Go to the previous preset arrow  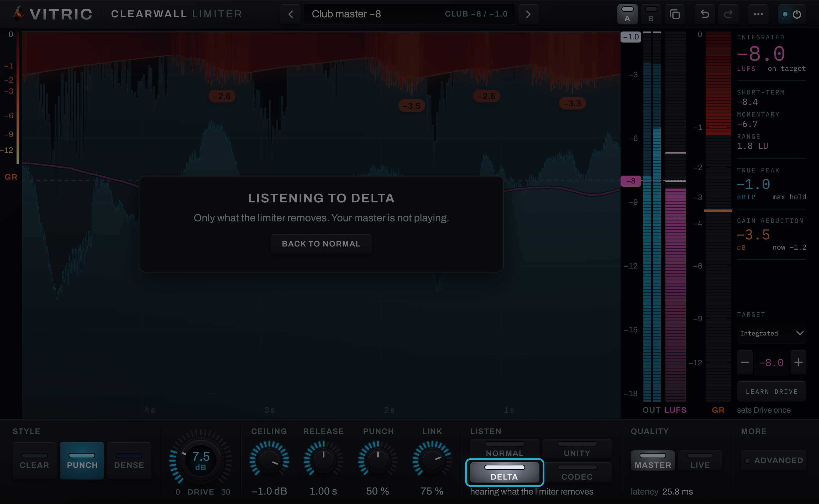[291, 14]
